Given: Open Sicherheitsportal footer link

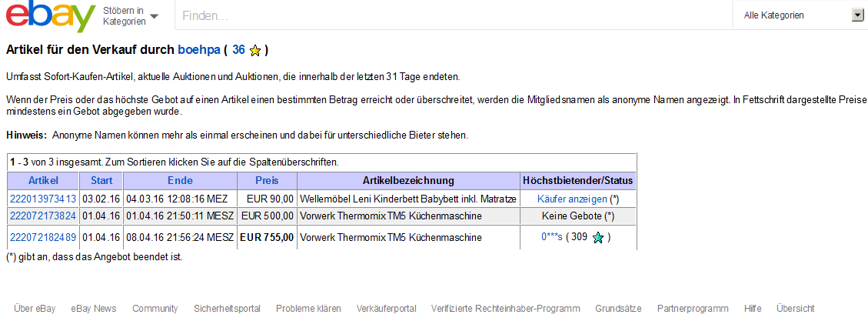Looking at the screenshot, I should tap(227, 308).
